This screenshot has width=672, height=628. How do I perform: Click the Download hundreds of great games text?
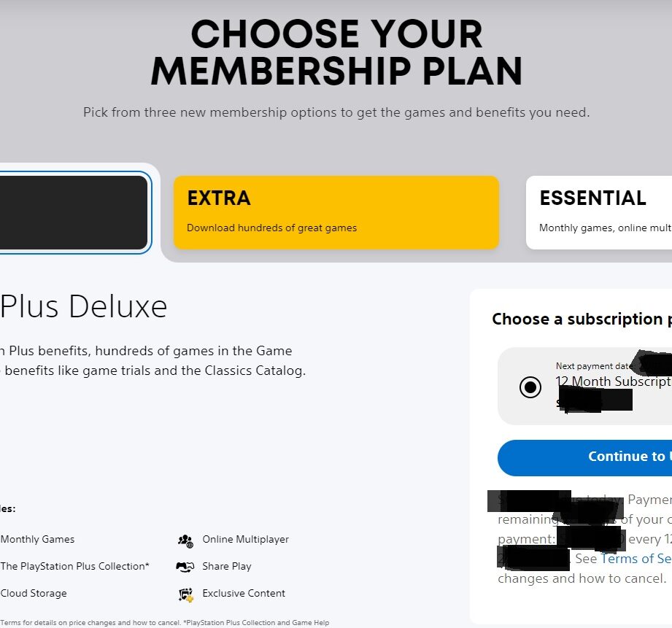(x=271, y=228)
